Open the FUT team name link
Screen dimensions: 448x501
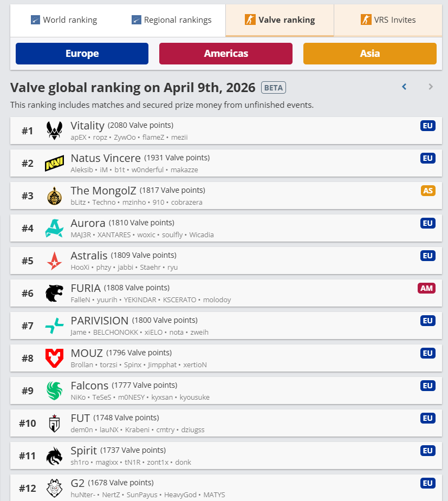click(x=80, y=418)
